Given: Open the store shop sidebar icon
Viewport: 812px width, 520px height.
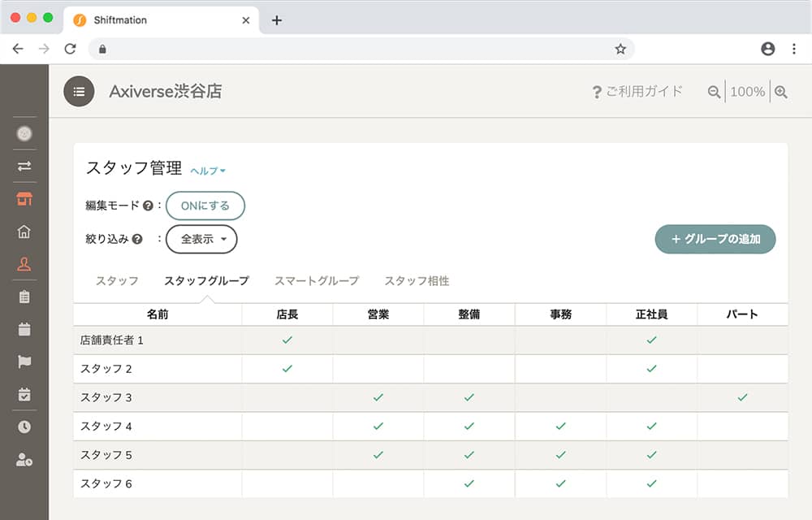Looking at the screenshot, I should pos(24,199).
